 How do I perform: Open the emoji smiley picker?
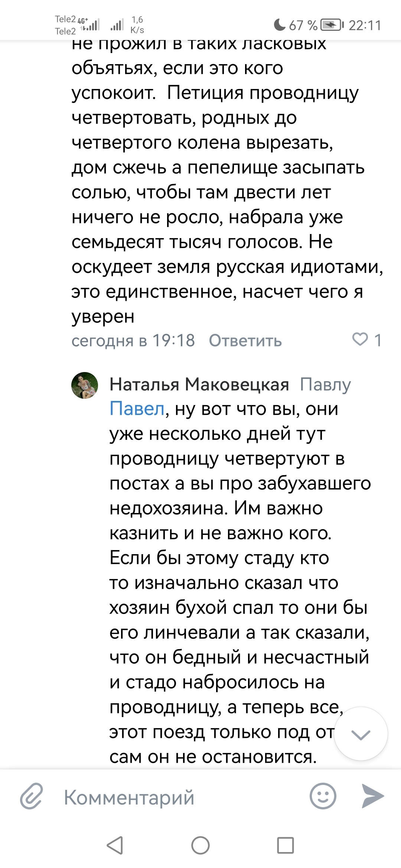tap(323, 796)
